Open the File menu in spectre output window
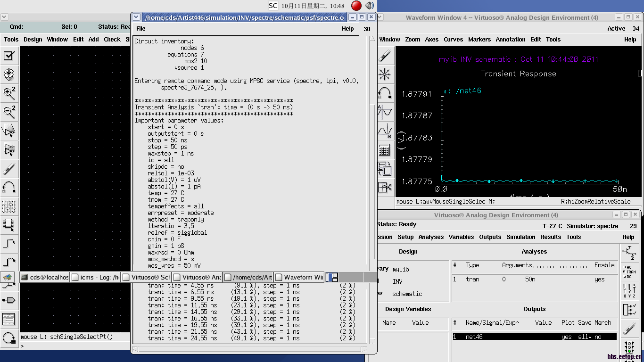Viewport: 644px width, 362px height. coord(140,29)
